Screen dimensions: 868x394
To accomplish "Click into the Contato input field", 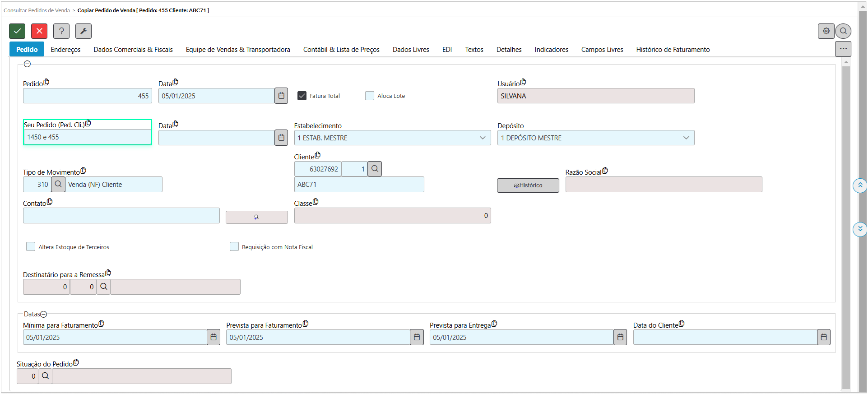I will pos(121,216).
